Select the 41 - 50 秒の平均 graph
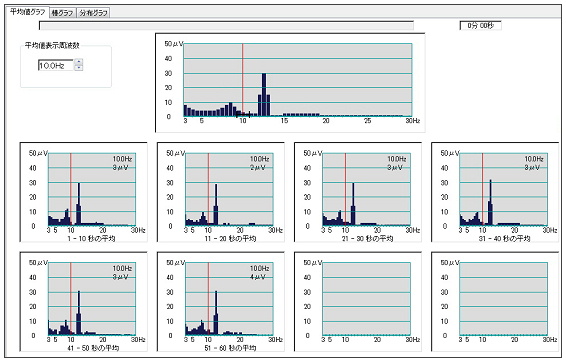The height and width of the screenshot is (362, 566). tap(84, 302)
